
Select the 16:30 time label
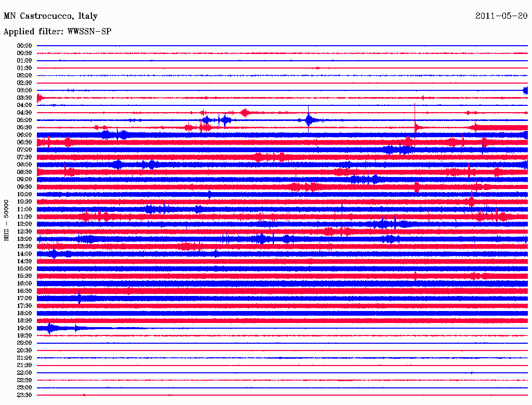(24, 291)
